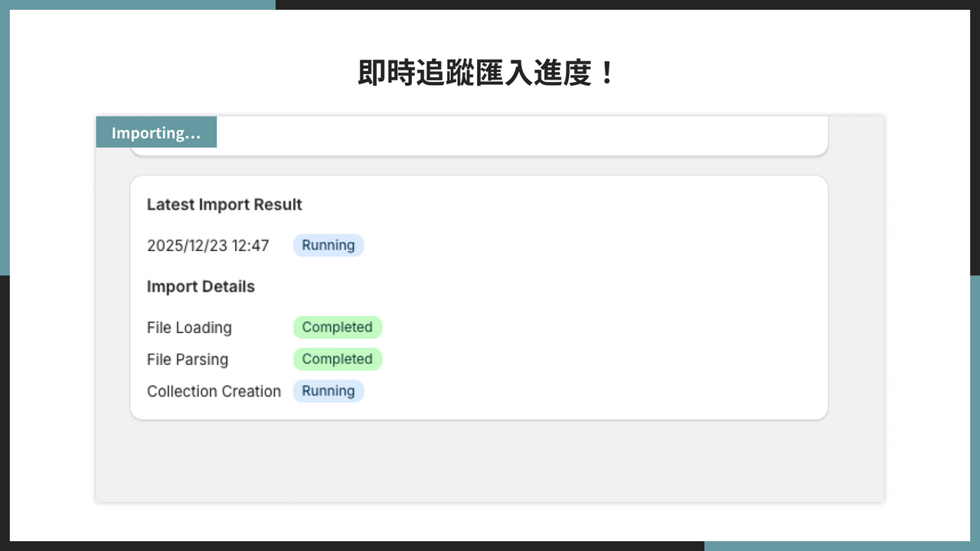
Task: Click the Importing... label tag
Action: [156, 132]
